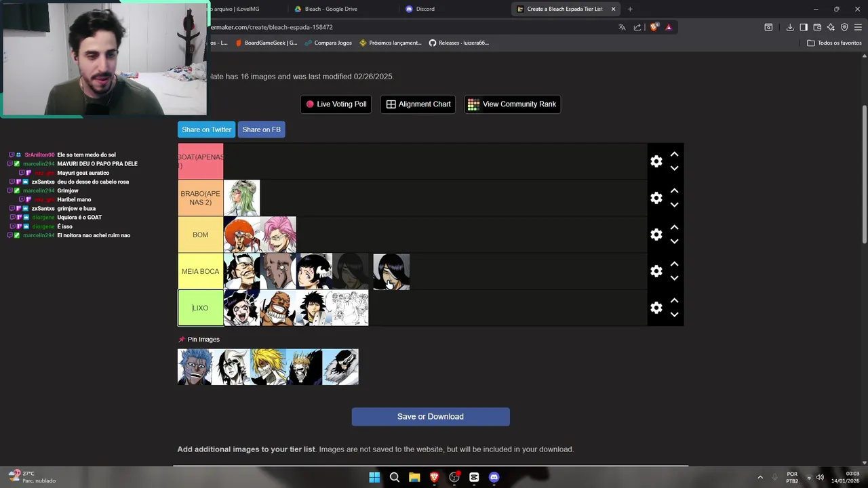This screenshot has height=488, width=868.
Task: Select the BOM tier label
Action: click(x=201, y=235)
